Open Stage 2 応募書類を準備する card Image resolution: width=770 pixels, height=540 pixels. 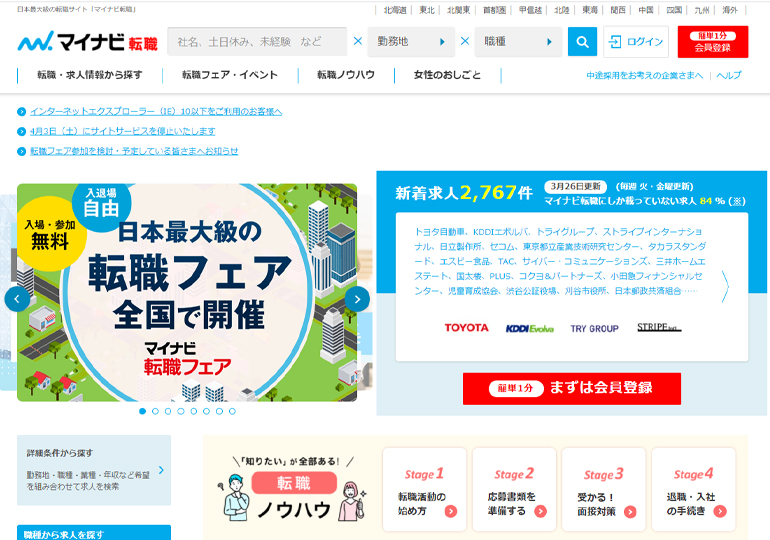coord(514,489)
